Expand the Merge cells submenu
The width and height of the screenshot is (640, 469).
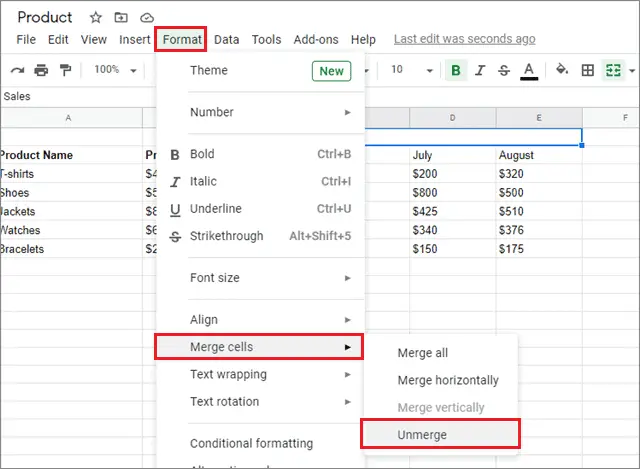[x=259, y=347]
